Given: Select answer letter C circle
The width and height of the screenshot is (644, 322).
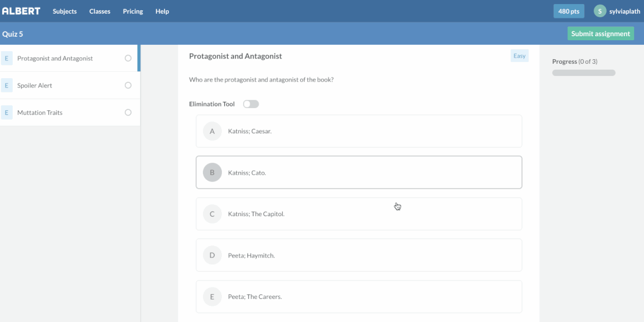Looking at the screenshot, I should 212,214.
